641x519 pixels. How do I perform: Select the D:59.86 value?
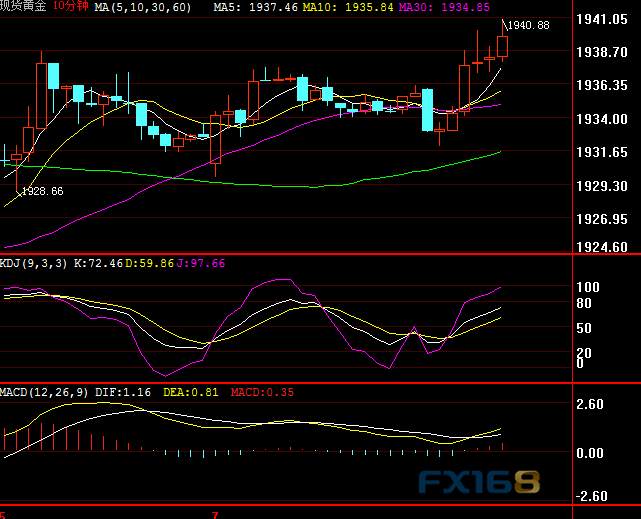149,263
